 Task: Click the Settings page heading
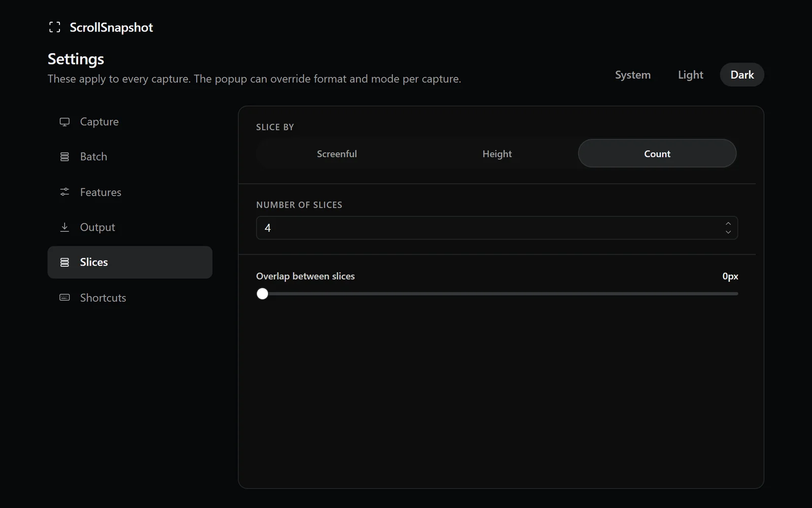tap(76, 59)
